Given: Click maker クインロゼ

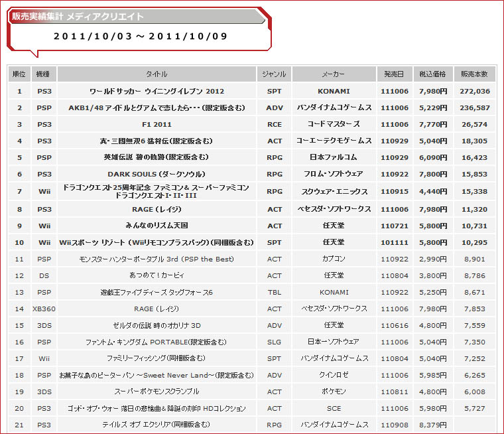Looking at the screenshot, I should [x=334, y=375].
